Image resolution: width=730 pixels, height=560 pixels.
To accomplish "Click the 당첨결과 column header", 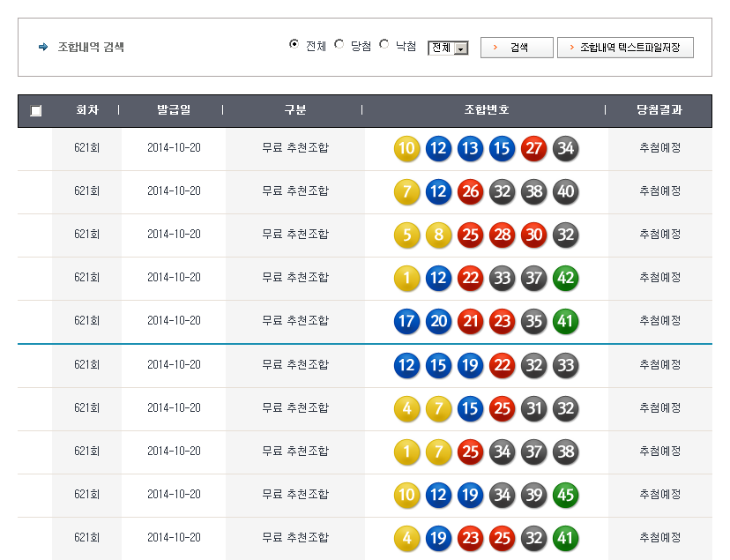I will coord(659,110).
